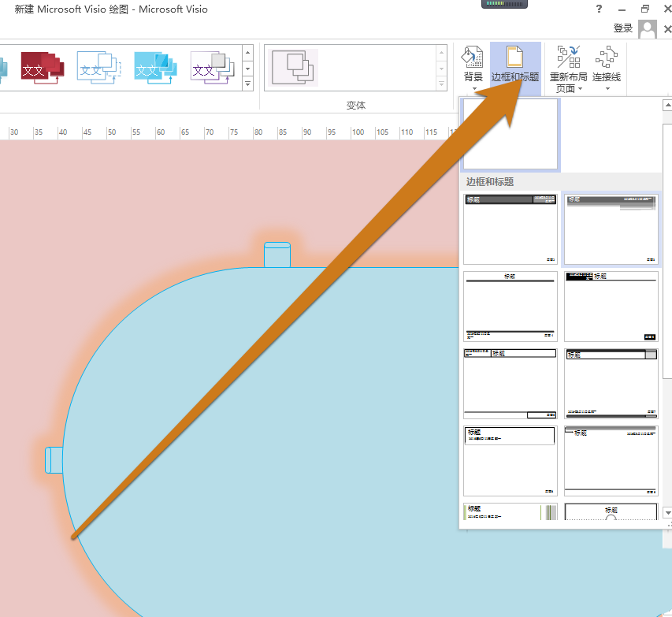Click the Help question mark icon

598,9
